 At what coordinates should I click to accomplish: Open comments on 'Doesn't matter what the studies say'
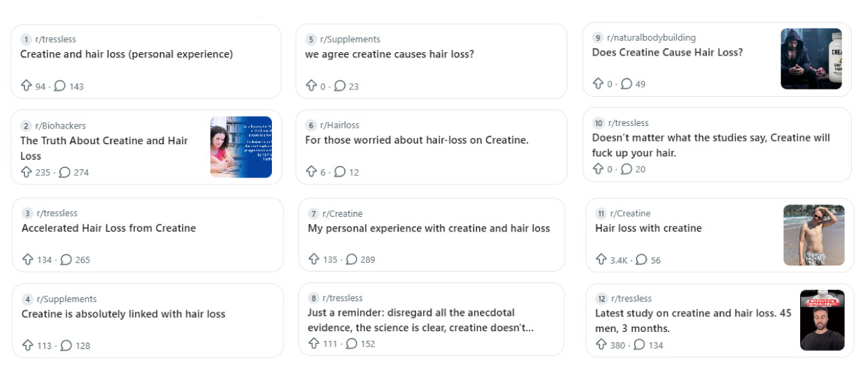(x=627, y=169)
